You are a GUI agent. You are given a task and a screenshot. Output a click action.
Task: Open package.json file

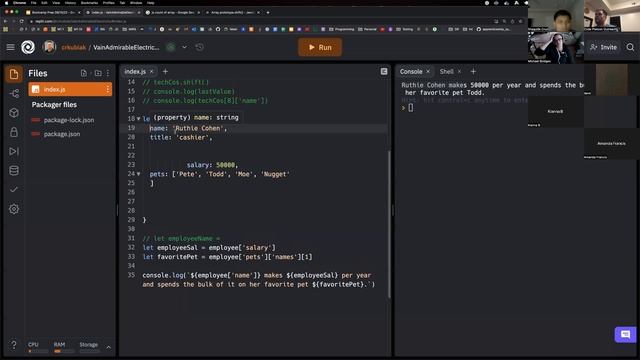coord(62,134)
